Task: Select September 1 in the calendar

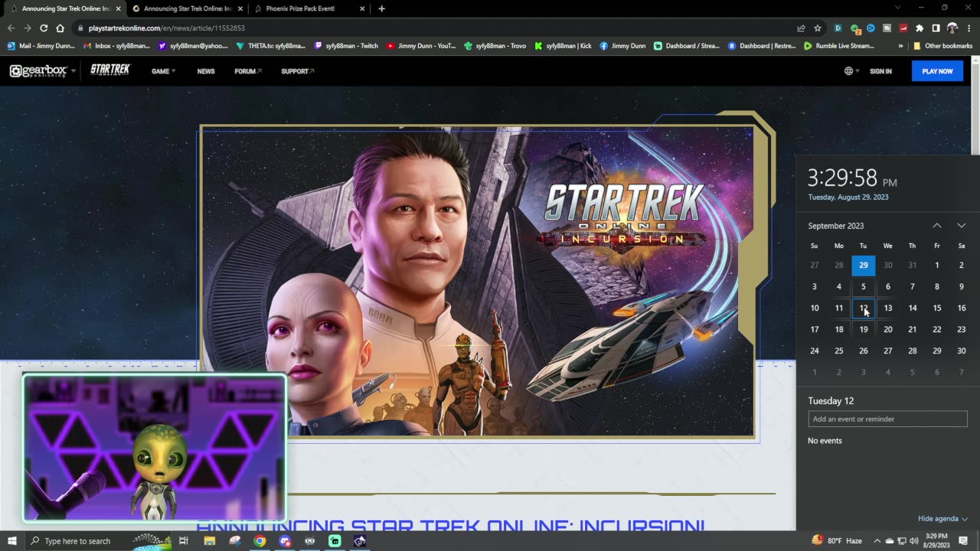Action: (936, 265)
